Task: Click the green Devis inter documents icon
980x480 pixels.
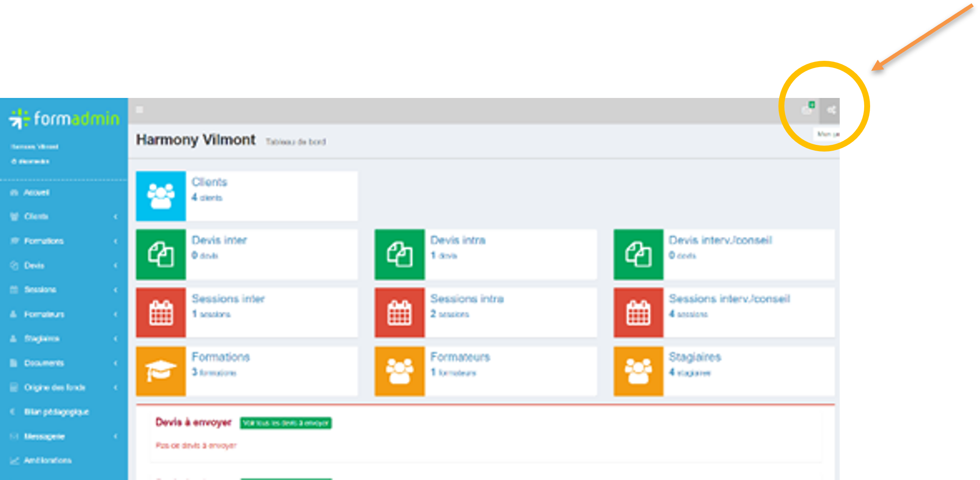Action: pos(161,254)
